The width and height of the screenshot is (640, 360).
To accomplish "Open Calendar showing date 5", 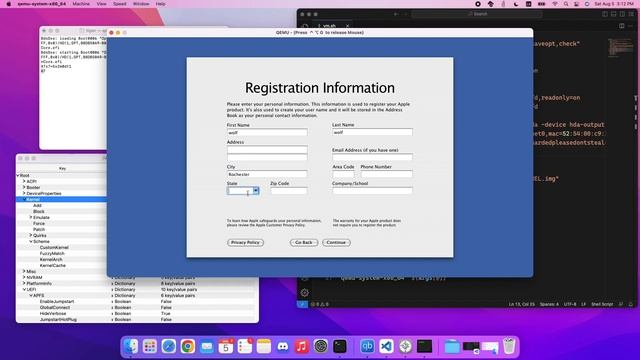I will click(x=226, y=346).
